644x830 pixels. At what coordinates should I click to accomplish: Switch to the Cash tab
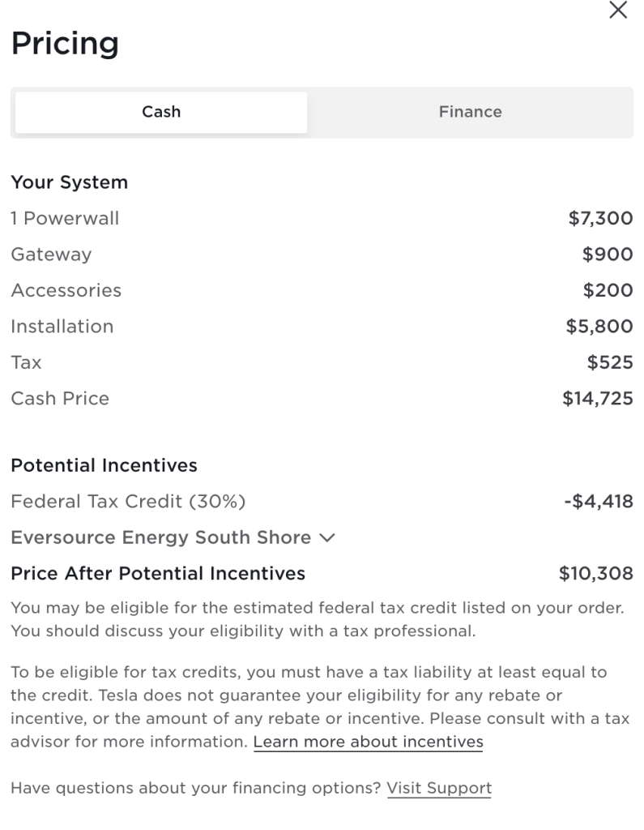click(161, 112)
